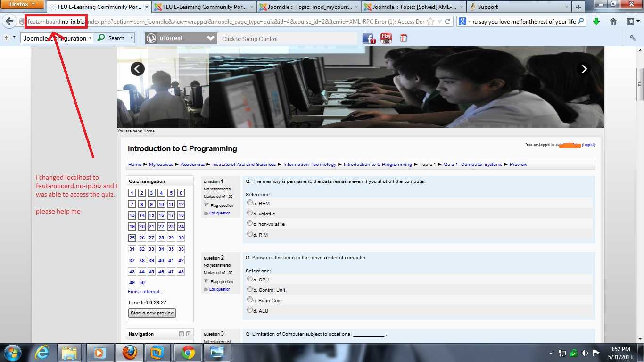Click the 'Finish attempt ...' link
The image size is (644, 362).
146,292
